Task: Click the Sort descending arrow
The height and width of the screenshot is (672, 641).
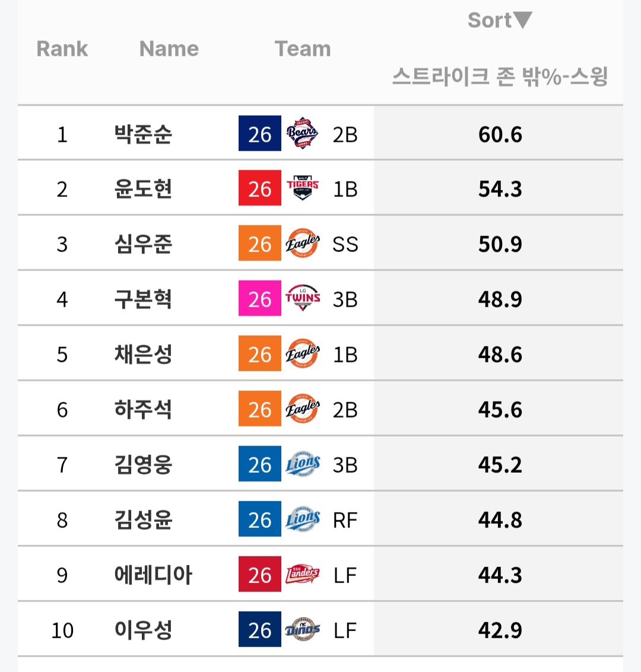Action: point(523,20)
